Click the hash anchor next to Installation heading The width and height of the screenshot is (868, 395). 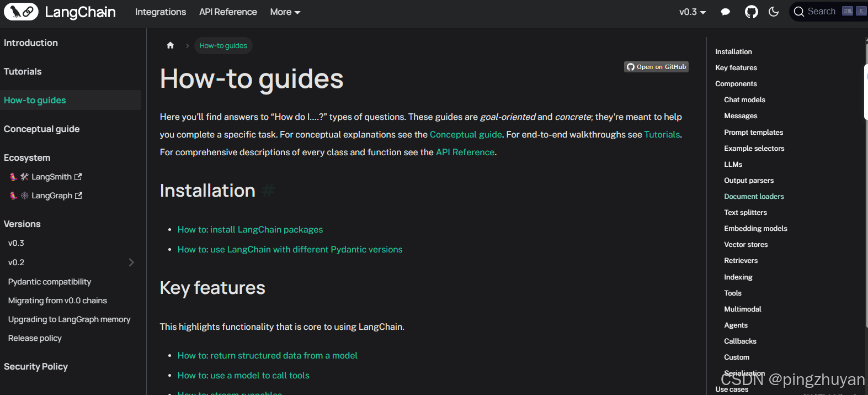[268, 191]
